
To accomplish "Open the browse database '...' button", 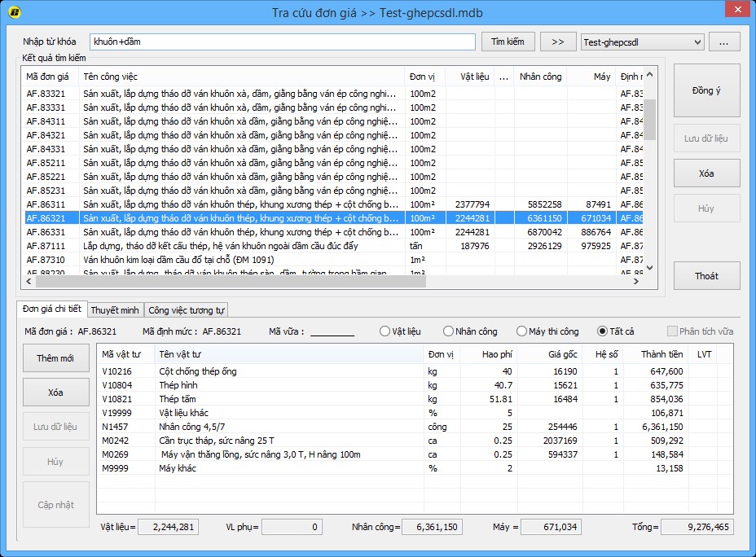I will tap(723, 42).
